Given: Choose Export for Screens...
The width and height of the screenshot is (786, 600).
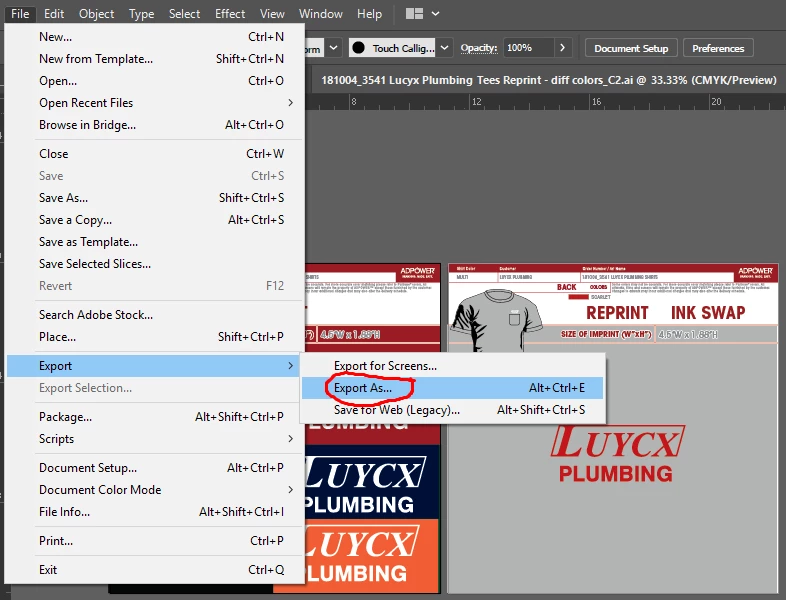Looking at the screenshot, I should tap(452, 366).
